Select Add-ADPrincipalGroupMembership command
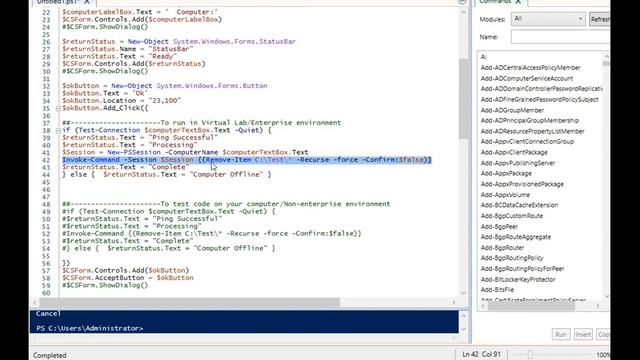Viewport: 640px width, 360px height. coord(529,120)
